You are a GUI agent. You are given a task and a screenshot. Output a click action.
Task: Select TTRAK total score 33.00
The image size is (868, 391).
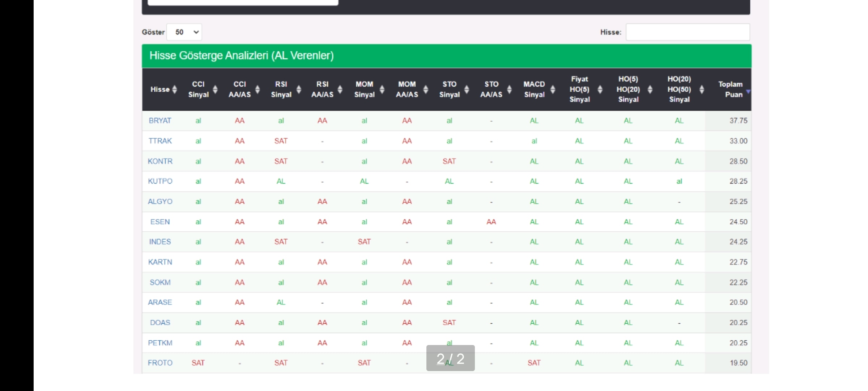[738, 141]
